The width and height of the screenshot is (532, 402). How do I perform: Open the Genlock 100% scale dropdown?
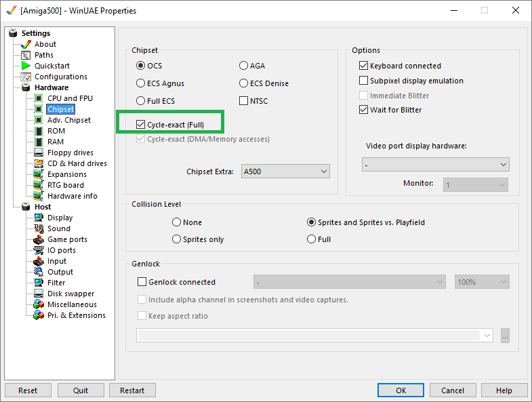click(482, 282)
